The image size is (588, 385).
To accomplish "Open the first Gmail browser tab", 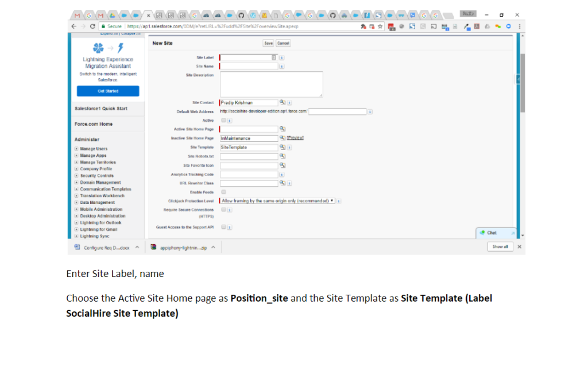I will point(78,16).
